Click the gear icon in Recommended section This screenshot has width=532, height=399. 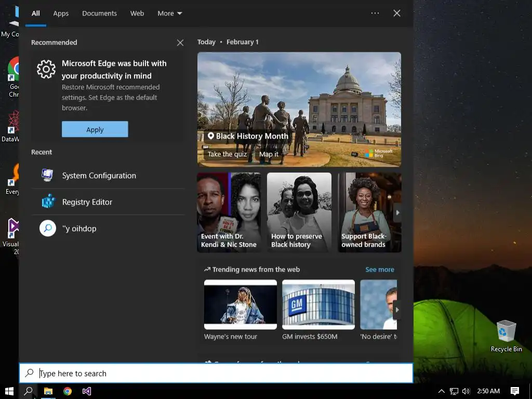[x=46, y=69]
